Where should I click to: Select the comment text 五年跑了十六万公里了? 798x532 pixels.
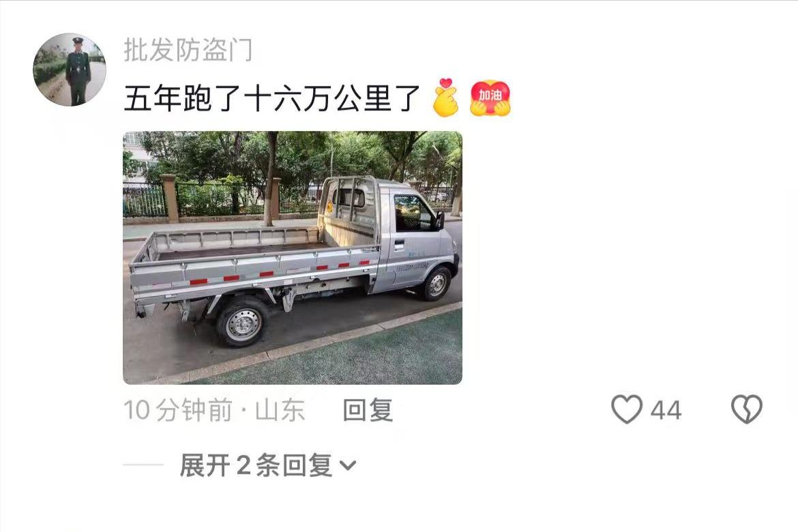(x=271, y=98)
